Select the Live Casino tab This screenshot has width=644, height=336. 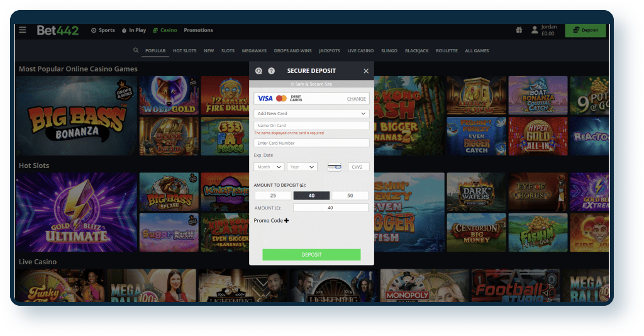pos(360,50)
